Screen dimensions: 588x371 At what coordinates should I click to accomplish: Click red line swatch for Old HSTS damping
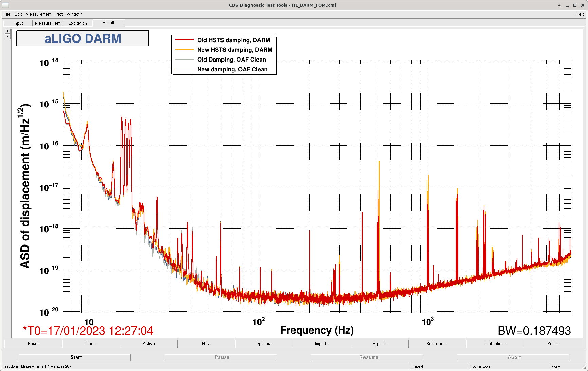[x=184, y=40]
